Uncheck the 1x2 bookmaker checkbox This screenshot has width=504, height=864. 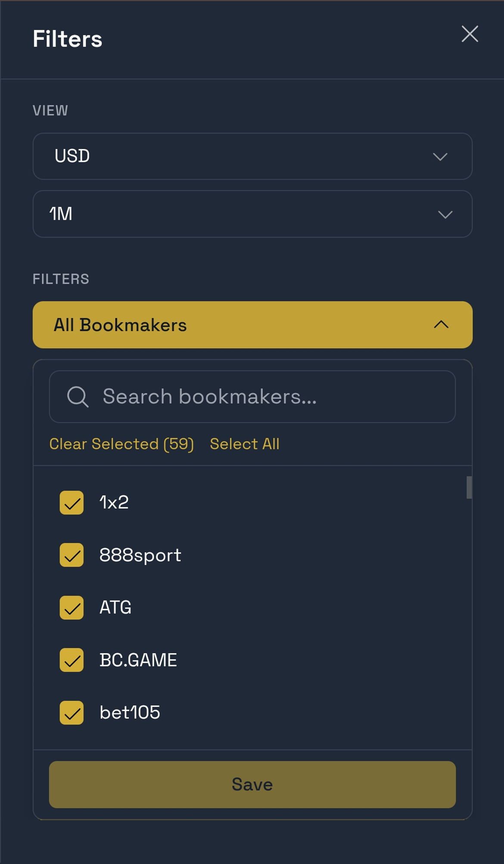tap(72, 502)
